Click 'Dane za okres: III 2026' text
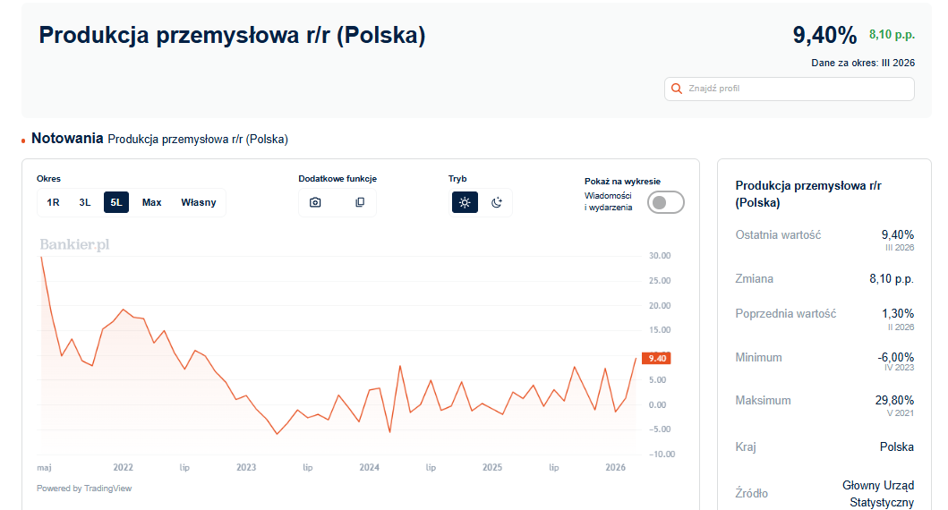 click(863, 63)
